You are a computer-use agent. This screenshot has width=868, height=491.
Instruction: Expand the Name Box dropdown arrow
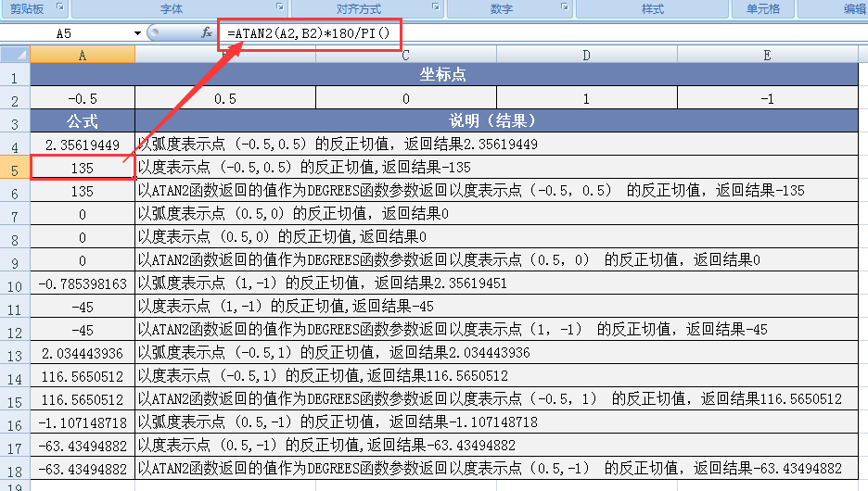tap(137, 33)
